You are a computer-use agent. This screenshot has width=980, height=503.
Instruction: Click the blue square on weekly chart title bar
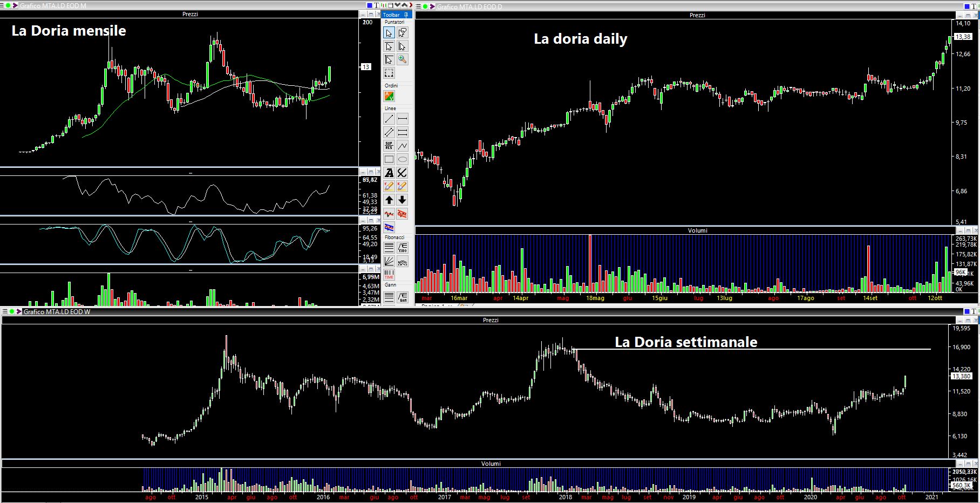click(x=968, y=311)
